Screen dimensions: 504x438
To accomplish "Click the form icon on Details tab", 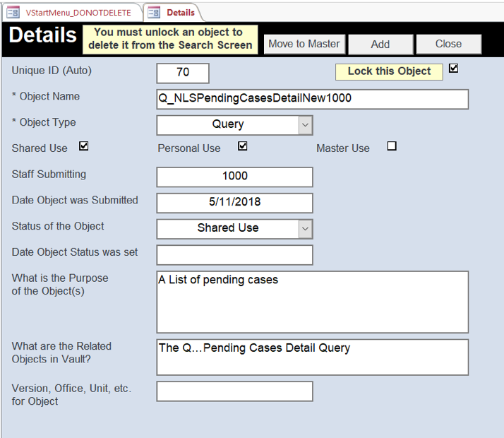I will coord(154,12).
